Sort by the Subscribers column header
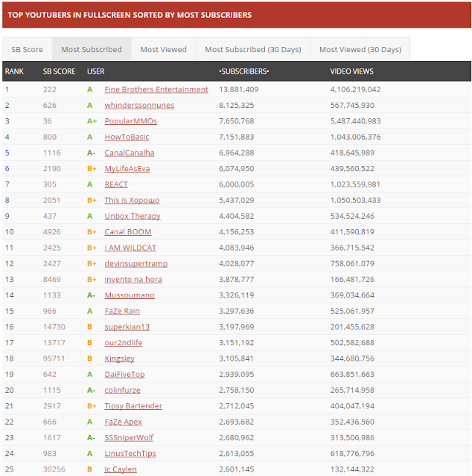Viewport: 472px width, 476px height. tap(243, 71)
